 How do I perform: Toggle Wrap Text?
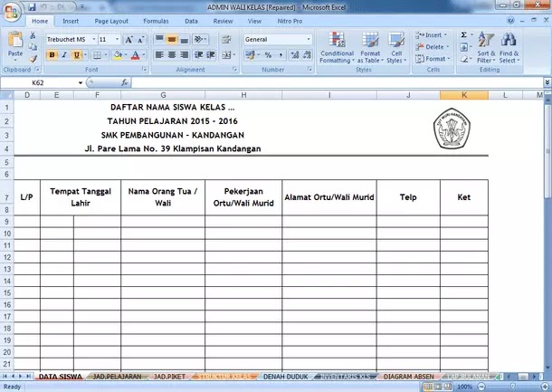point(226,39)
